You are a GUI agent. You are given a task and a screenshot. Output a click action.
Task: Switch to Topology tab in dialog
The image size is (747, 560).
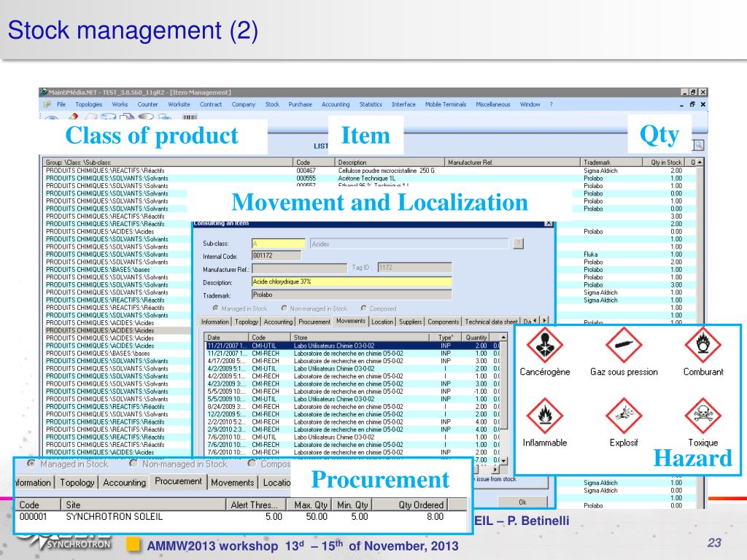coord(247,322)
